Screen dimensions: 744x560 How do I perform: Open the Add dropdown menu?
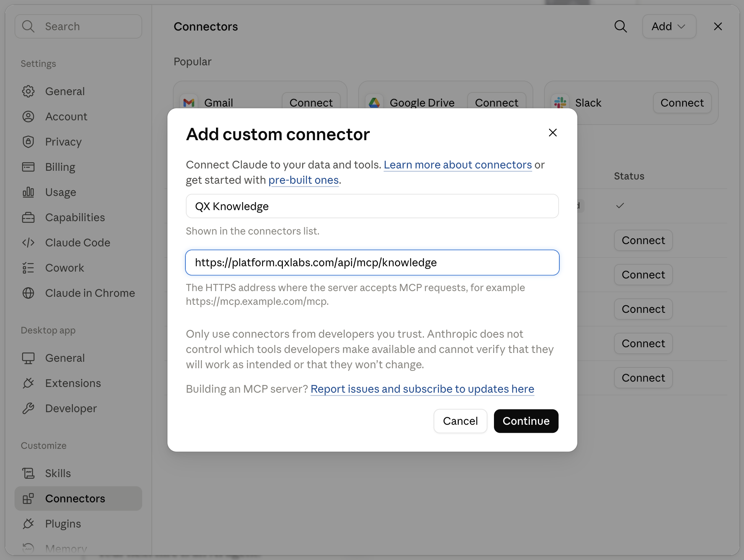[x=669, y=26]
